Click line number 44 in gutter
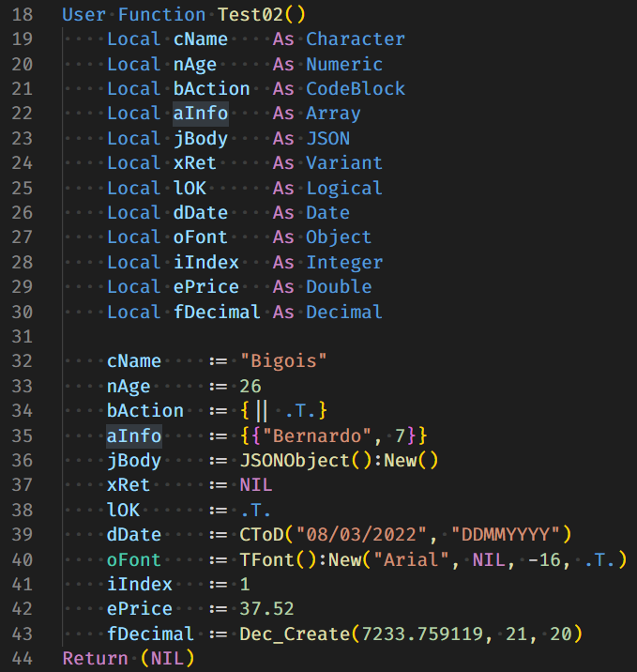Viewport: 637px width, 672px height. pos(23,659)
